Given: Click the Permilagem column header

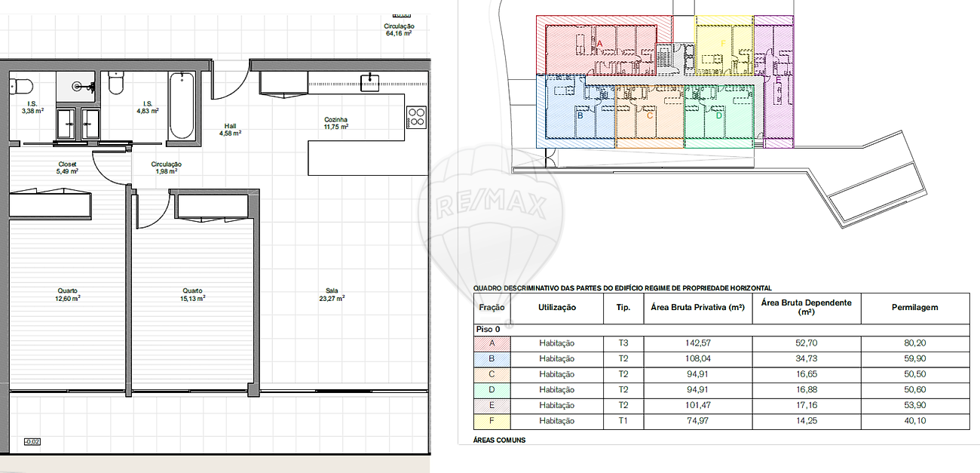Looking at the screenshot, I should tap(914, 308).
